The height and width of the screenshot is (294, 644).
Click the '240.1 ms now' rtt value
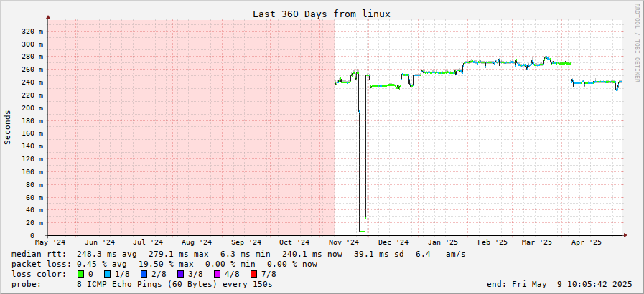[312, 255]
